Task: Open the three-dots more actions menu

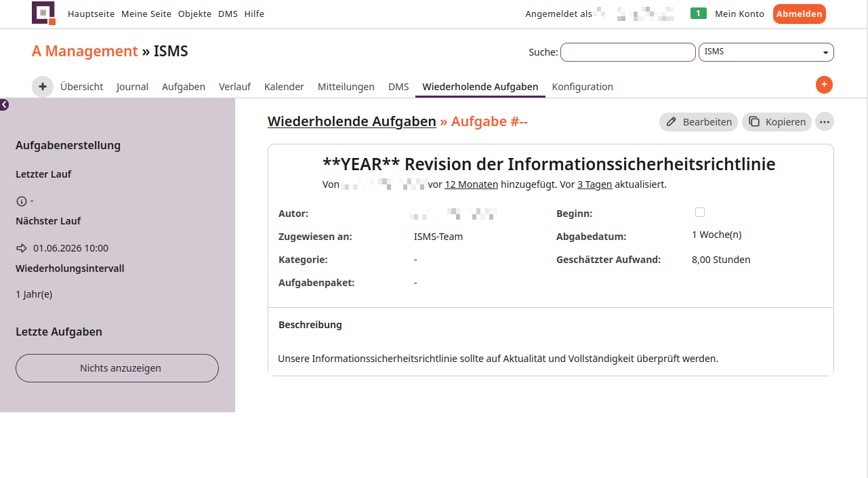Action: [825, 122]
